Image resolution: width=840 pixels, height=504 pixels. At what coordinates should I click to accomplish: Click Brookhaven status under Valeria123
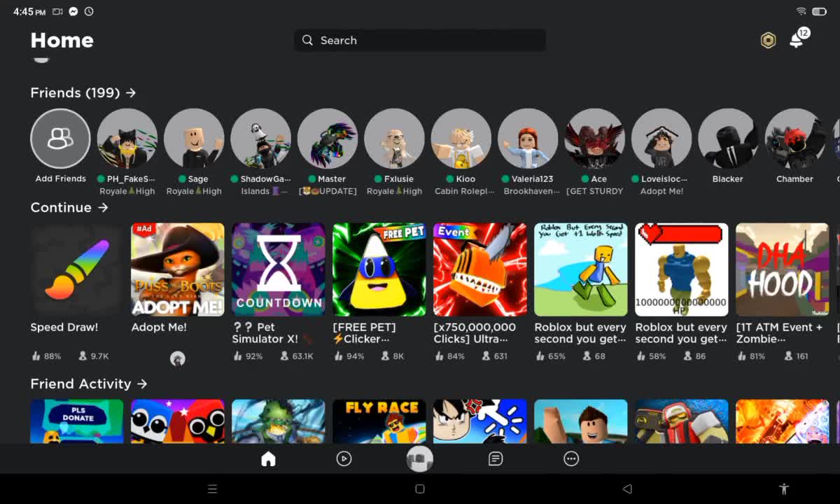(532, 191)
